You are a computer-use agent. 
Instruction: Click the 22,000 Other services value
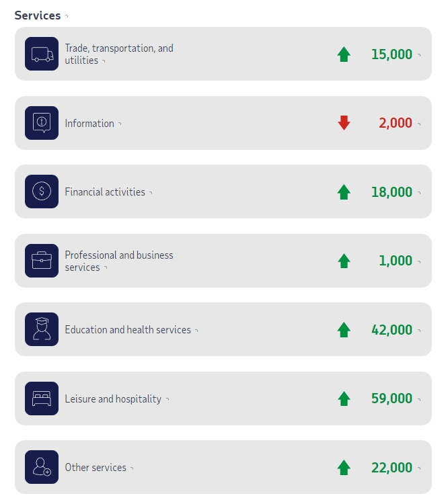click(392, 468)
